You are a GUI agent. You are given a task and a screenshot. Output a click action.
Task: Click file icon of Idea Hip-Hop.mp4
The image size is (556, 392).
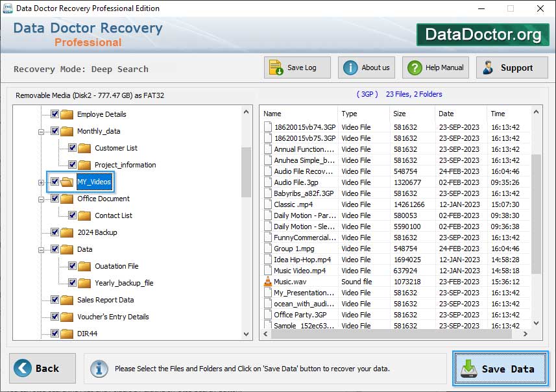pos(268,260)
